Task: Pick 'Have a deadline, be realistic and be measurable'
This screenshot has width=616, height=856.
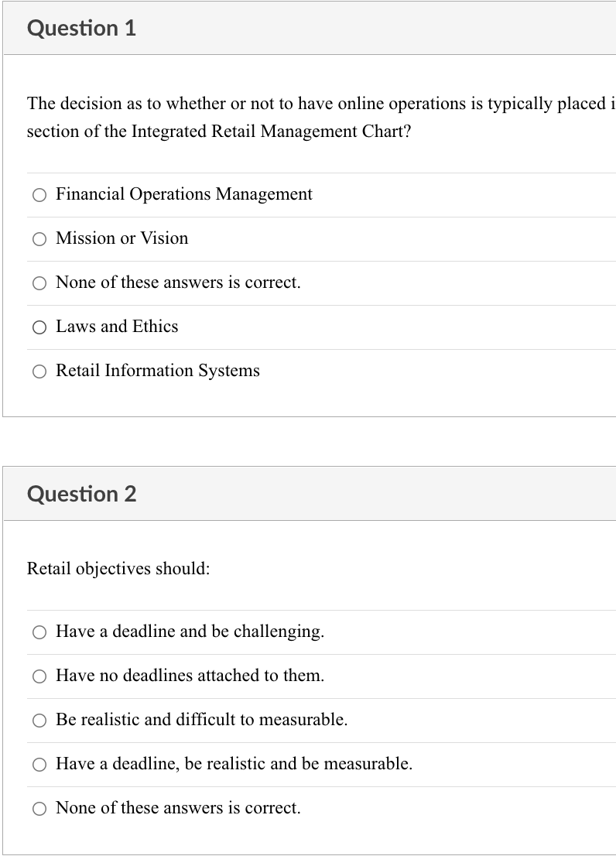Action: pyautogui.click(x=39, y=765)
